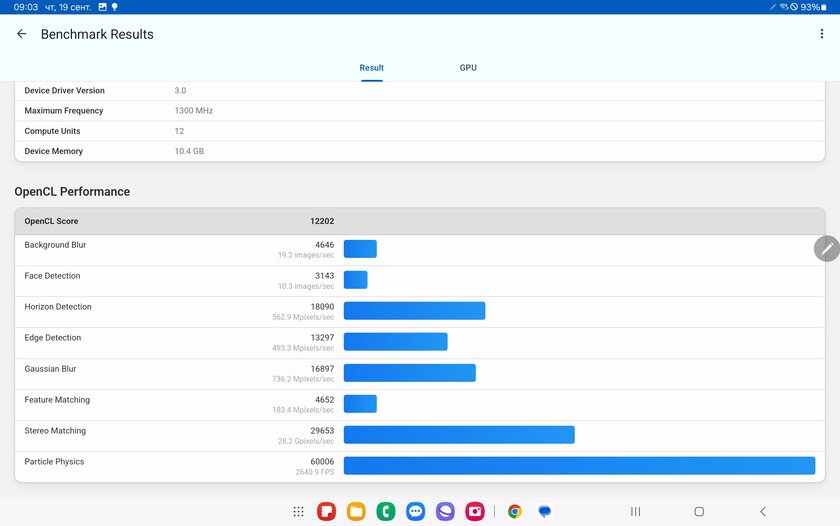The image size is (840, 526).
Task: Select the Edge Detection label
Action: 52,338
